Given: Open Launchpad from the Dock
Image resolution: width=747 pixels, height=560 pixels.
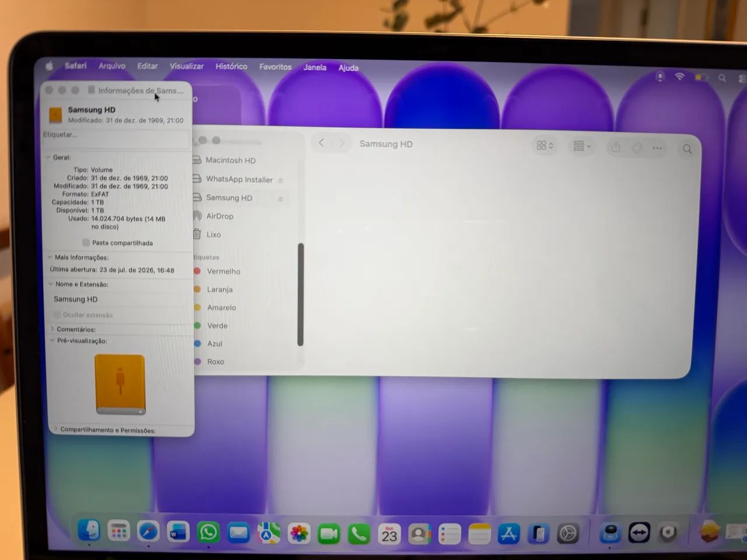Looking at the screenshot, I should (x=118, y=531).
